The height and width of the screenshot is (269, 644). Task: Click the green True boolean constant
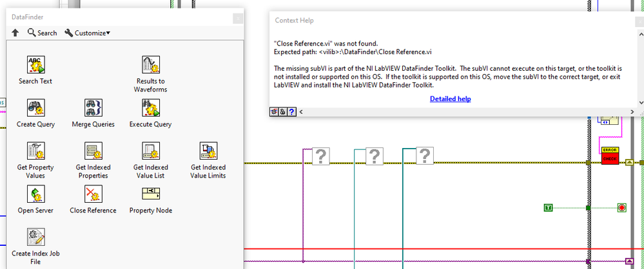click(549, 208)
